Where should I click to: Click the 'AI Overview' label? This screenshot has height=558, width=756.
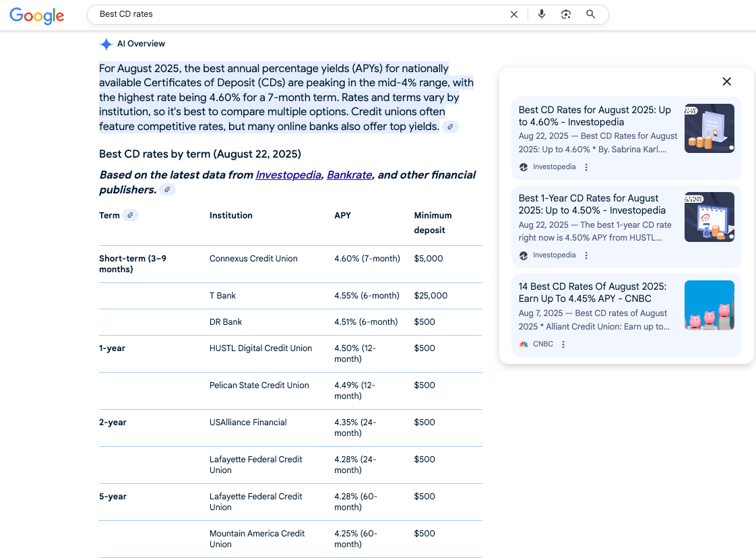tap(141, 43)
